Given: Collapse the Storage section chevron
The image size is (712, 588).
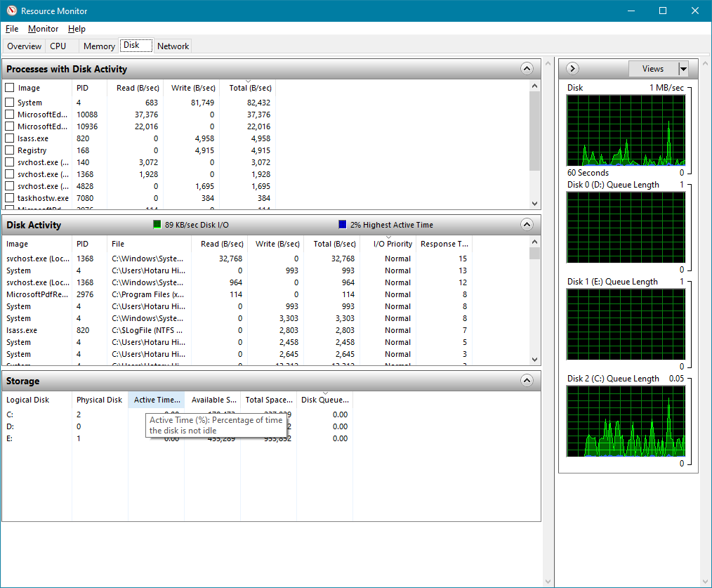Looking at the screenshot, I should pos(527,381).
